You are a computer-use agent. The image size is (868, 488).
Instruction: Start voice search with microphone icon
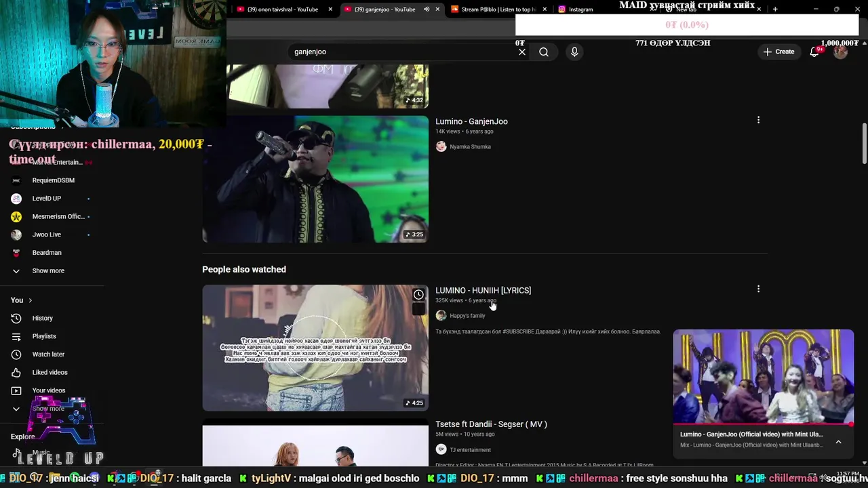[x=574, y=52]
